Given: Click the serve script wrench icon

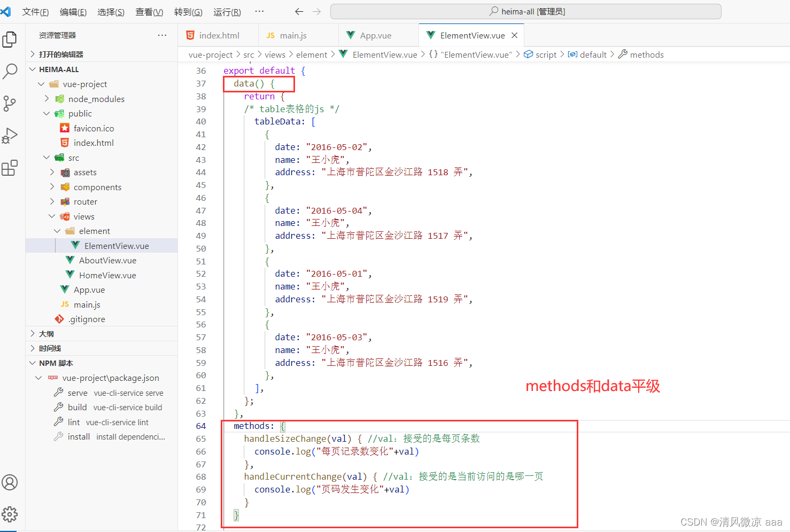Looking at the screenshot, I should pyautogui.click(x=59, y=393).
